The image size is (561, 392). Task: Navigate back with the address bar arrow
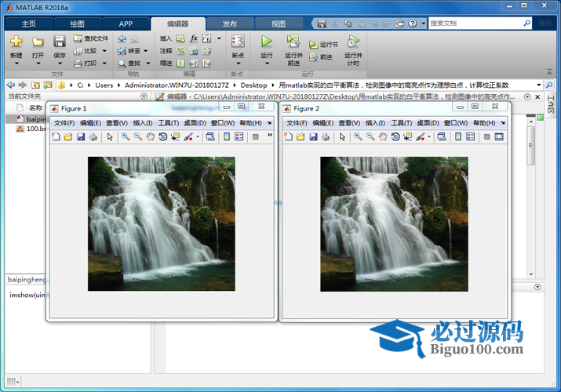tap(11, 85)
